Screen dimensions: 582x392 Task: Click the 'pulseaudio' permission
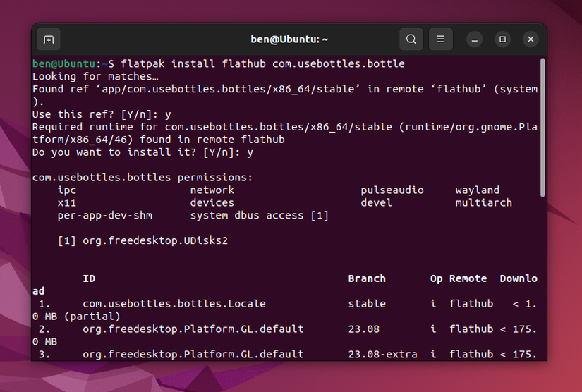392,190
